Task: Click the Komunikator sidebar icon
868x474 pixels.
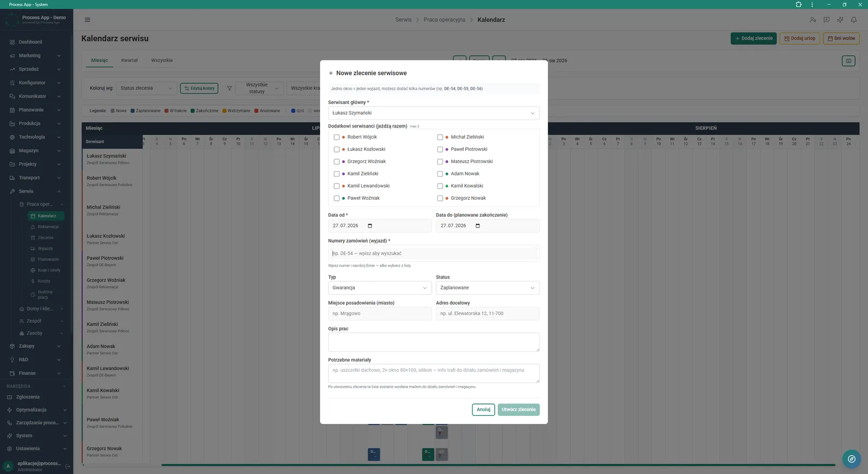Action: pyautogui.click(x=12, y=96)
